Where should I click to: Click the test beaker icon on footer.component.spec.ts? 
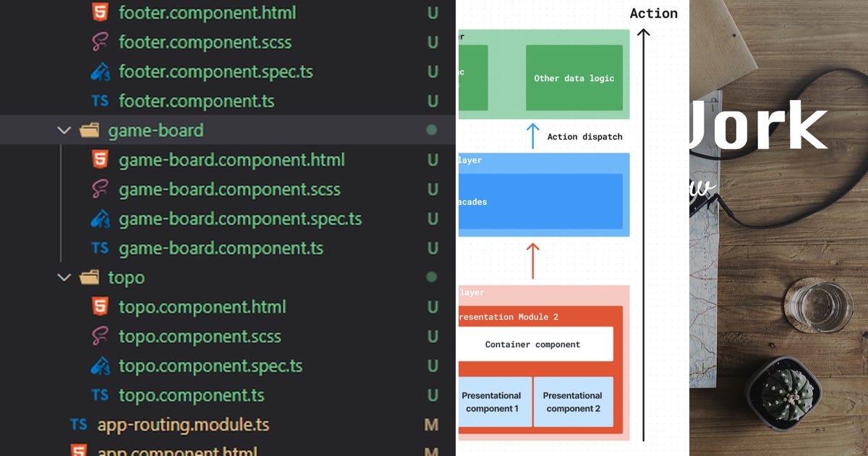click(100, 72)
